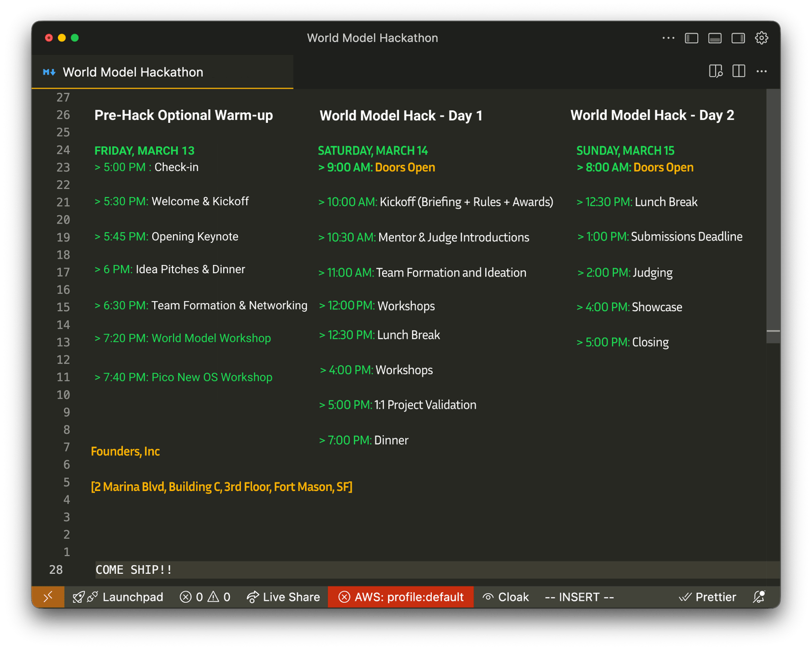Open title bar ellipsis overflow menu
The width and height of the screenshot is (812, 650).
coord(668,38)
